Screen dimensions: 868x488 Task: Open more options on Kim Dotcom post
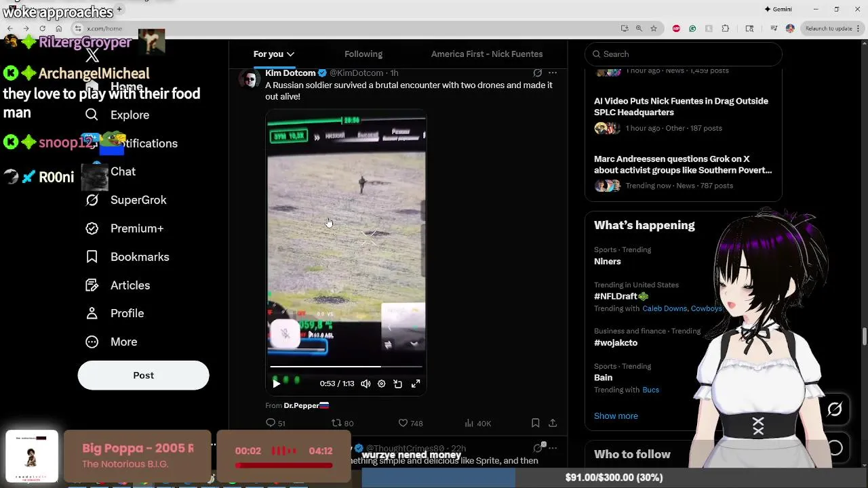coord(553,73)
